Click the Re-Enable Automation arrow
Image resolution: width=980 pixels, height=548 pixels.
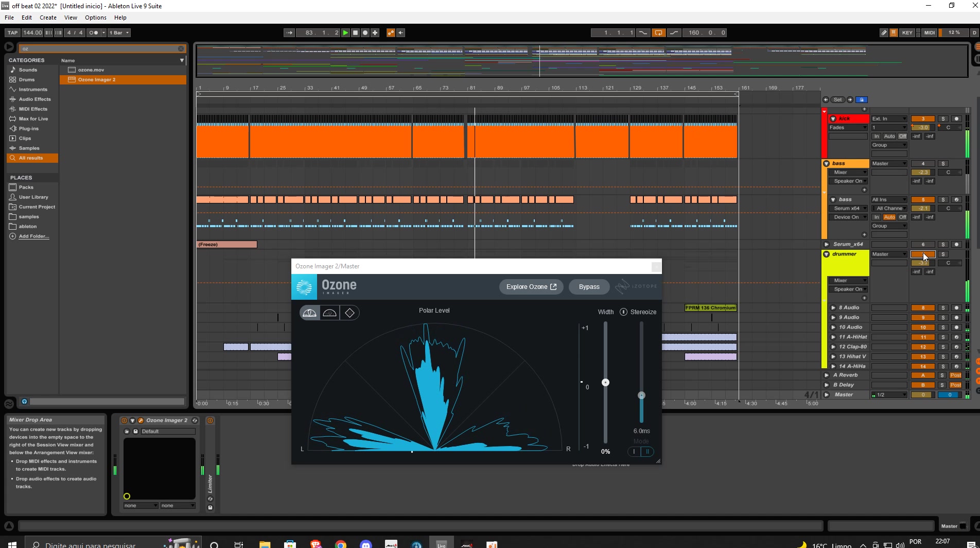pyautogui.click(x=400, y=32)
